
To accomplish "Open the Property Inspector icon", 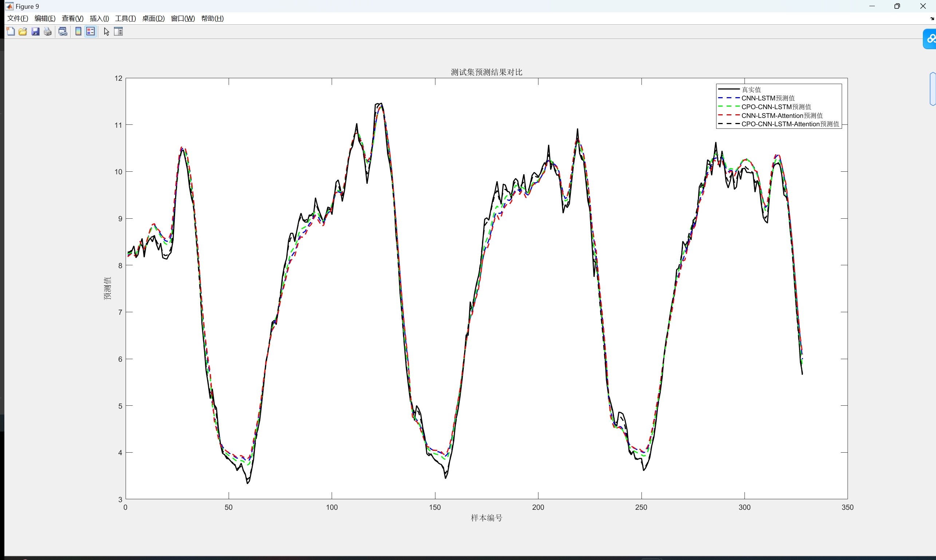I will (118, 32).
